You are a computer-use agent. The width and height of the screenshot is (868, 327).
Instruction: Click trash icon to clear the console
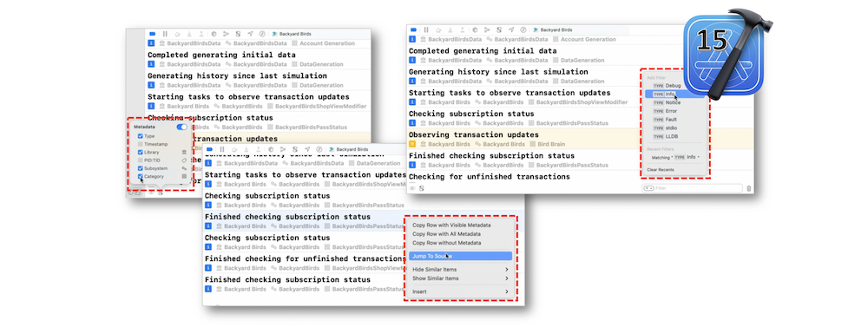pos(749,189)
